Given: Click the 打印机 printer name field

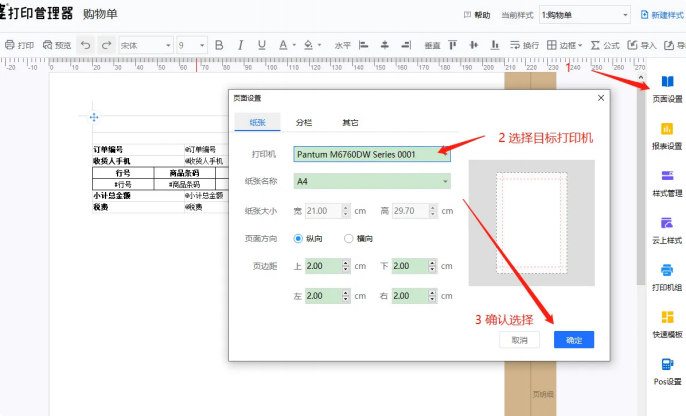Looking at the screenshot, I should coord(371,154).
